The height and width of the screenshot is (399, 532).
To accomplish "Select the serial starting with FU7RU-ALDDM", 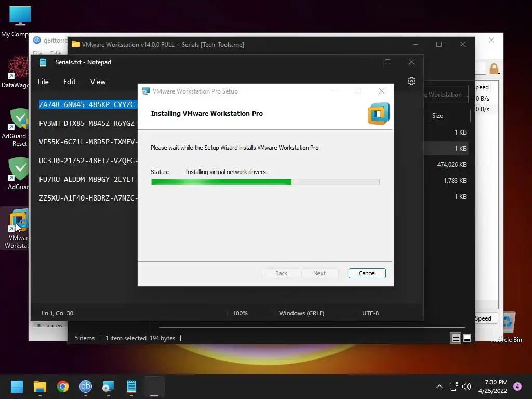I will [x=88, y=179].
